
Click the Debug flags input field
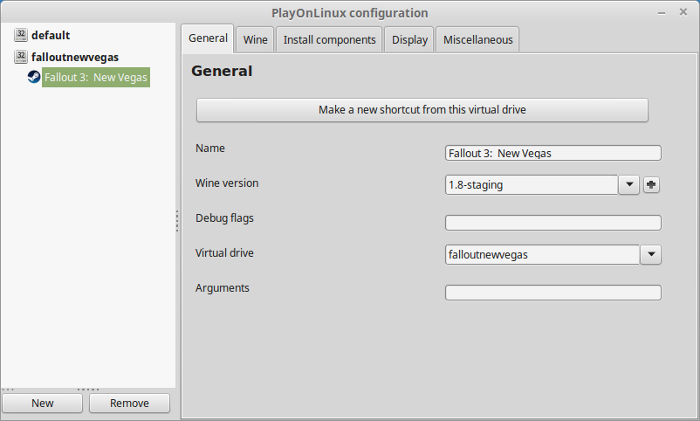pos(553,223)
